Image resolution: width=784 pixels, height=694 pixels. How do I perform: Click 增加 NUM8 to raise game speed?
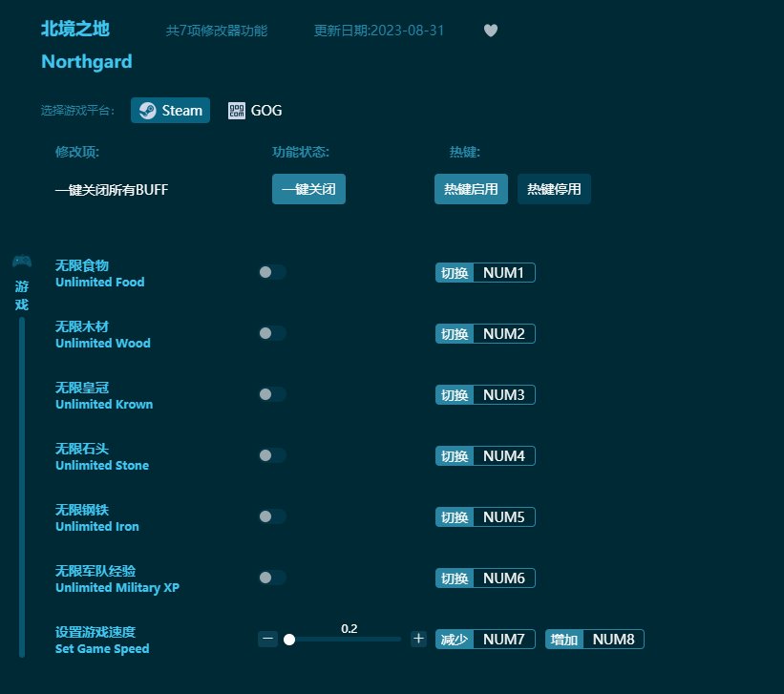594,639
